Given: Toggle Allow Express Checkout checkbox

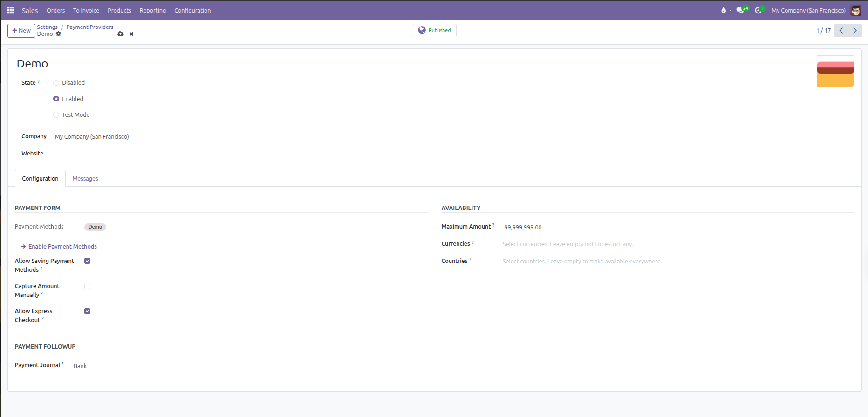Looking at the screenshot, I should tap(87, 311).
